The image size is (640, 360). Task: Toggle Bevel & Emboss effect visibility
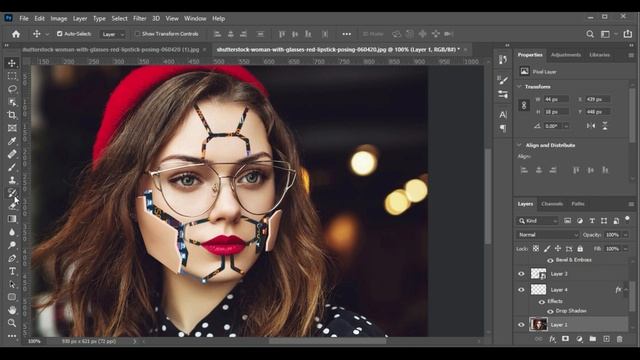(x=550, y=260)
